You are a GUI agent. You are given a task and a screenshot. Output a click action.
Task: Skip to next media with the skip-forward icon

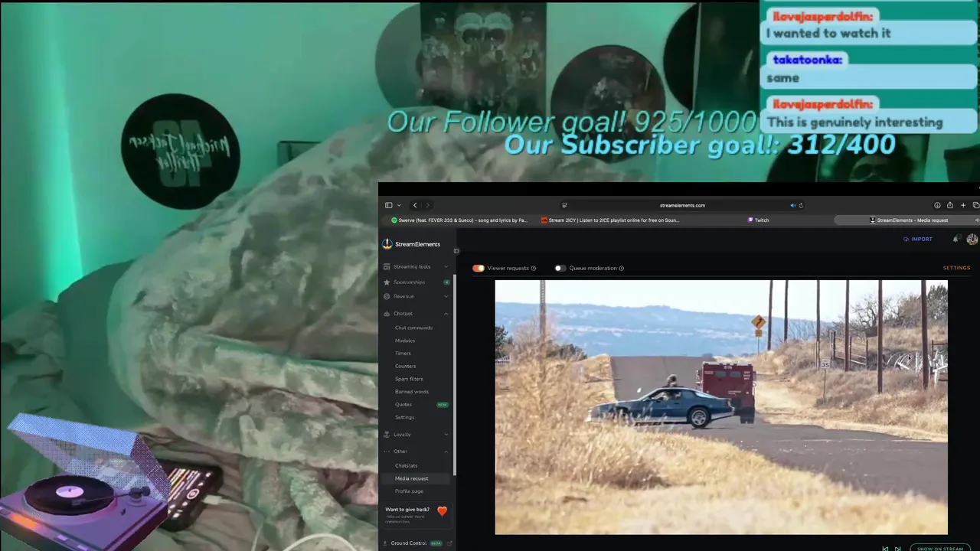(897, 549)
